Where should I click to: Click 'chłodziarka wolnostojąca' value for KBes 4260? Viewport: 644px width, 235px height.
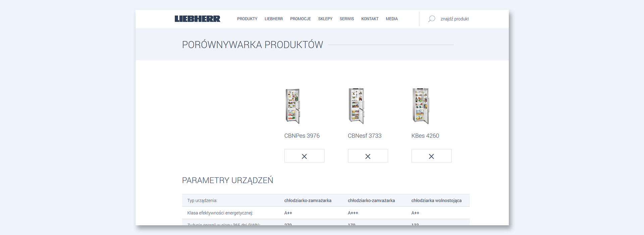[436, 200]
